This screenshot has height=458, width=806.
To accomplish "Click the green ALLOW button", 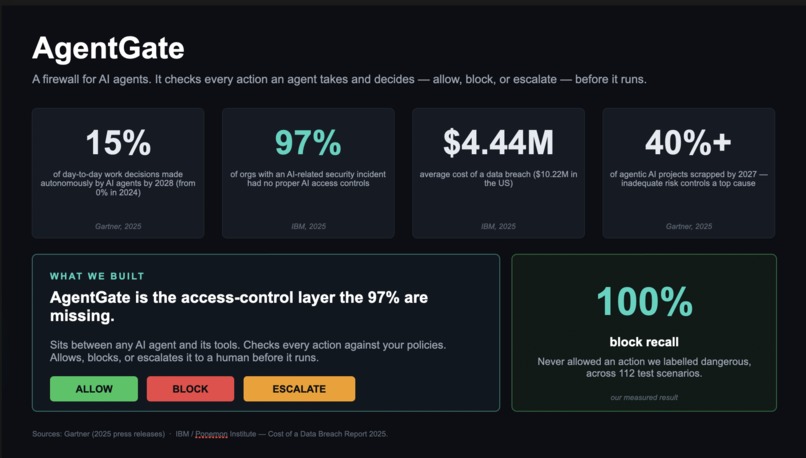I will pos(94,389).
